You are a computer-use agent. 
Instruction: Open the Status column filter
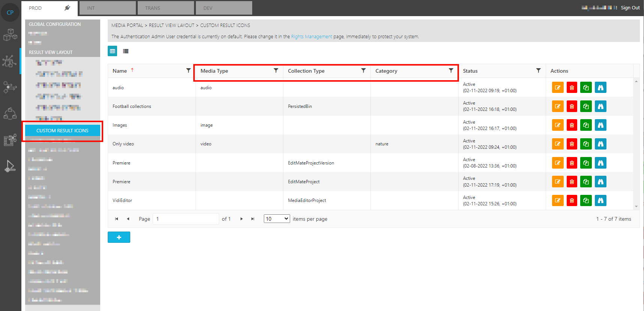pos(538,70)
